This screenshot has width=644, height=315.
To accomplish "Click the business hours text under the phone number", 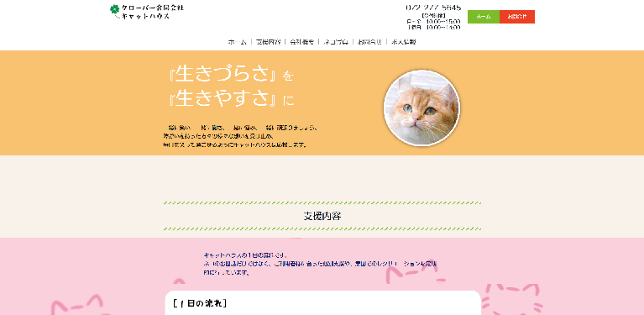I will 433,21.
